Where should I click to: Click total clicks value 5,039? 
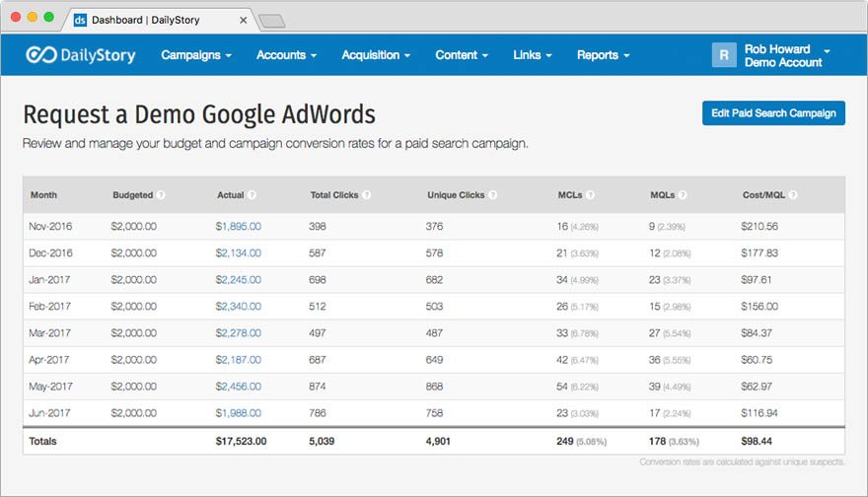322,441
